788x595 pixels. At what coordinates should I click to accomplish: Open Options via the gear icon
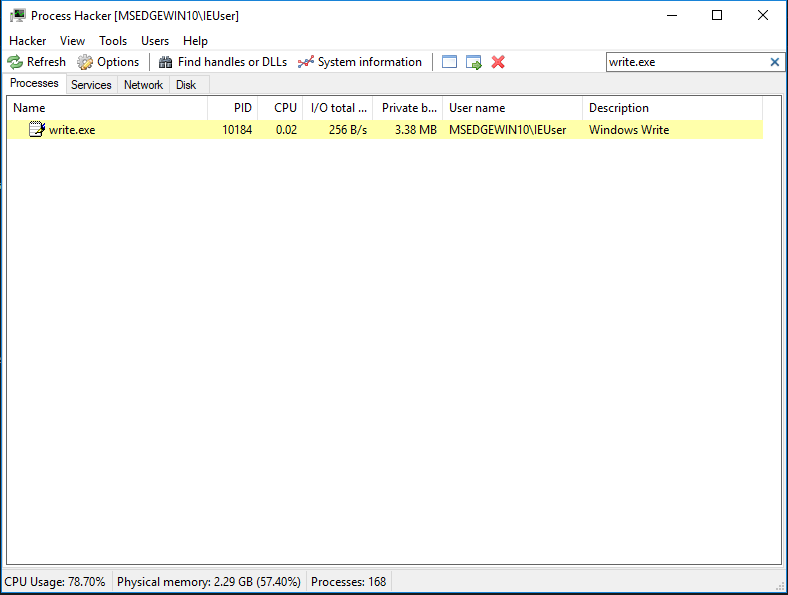click(x=108, y=62)
